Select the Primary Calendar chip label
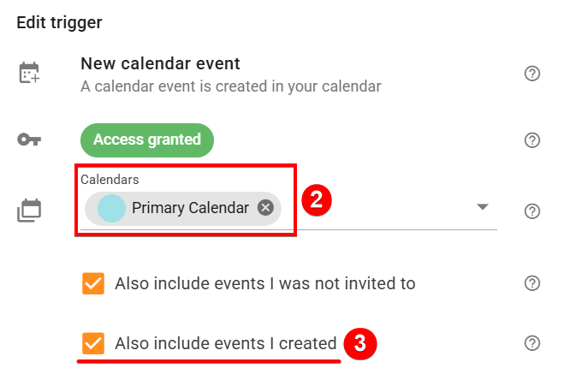 point(190,208)
